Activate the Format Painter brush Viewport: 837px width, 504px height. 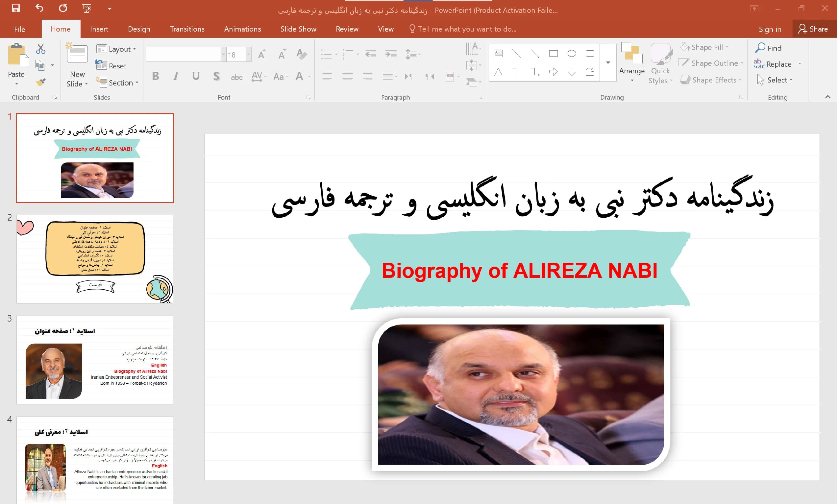click(41, 82)
